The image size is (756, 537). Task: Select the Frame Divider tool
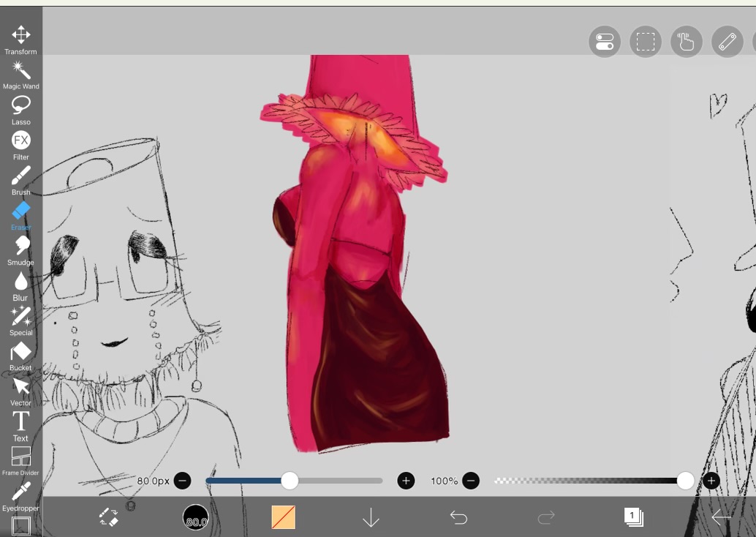(20, 461)
